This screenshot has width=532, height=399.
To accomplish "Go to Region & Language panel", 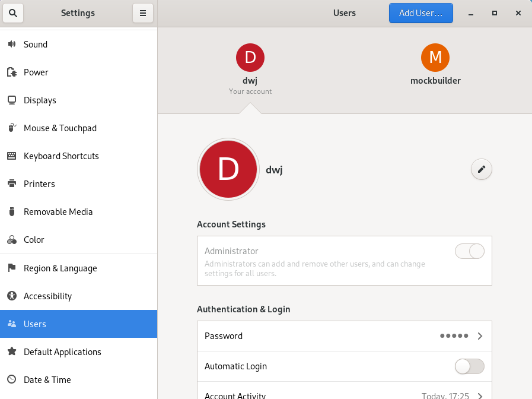I will coord(60,268).
